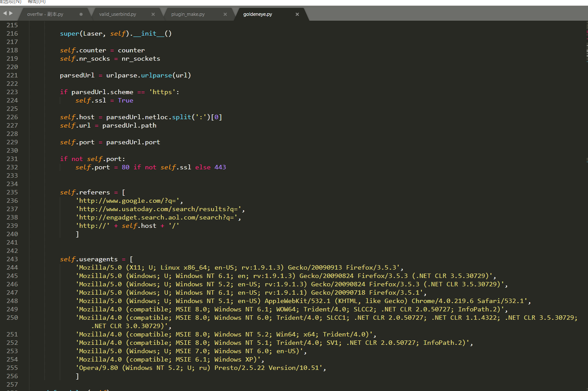Screen dimensions: 588x391
Task: Click the left tab-scroll arrow
Action: pyautogui.click(x=4, y=14)
